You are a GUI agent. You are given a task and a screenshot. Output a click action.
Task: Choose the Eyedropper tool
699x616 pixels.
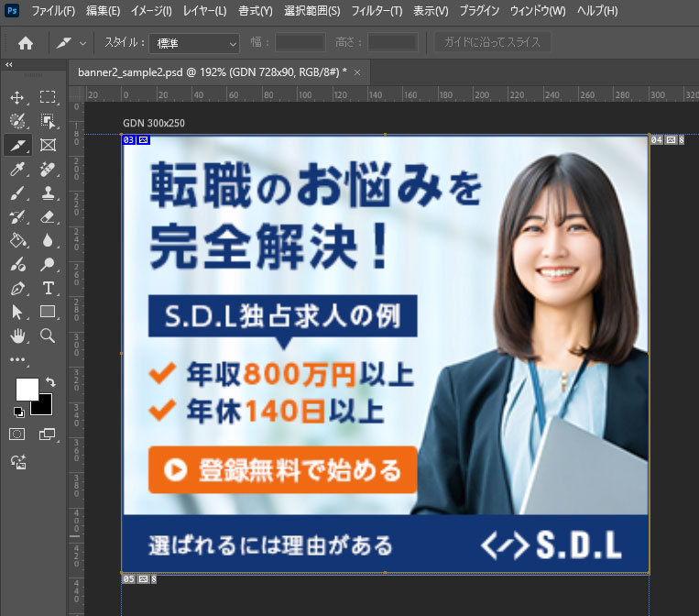pyautogui.click(x=17, y=169)
